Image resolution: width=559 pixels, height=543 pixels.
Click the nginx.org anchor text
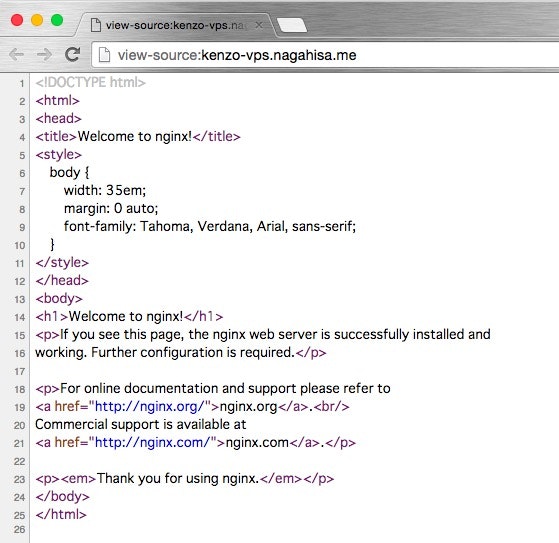click(248, 406)
